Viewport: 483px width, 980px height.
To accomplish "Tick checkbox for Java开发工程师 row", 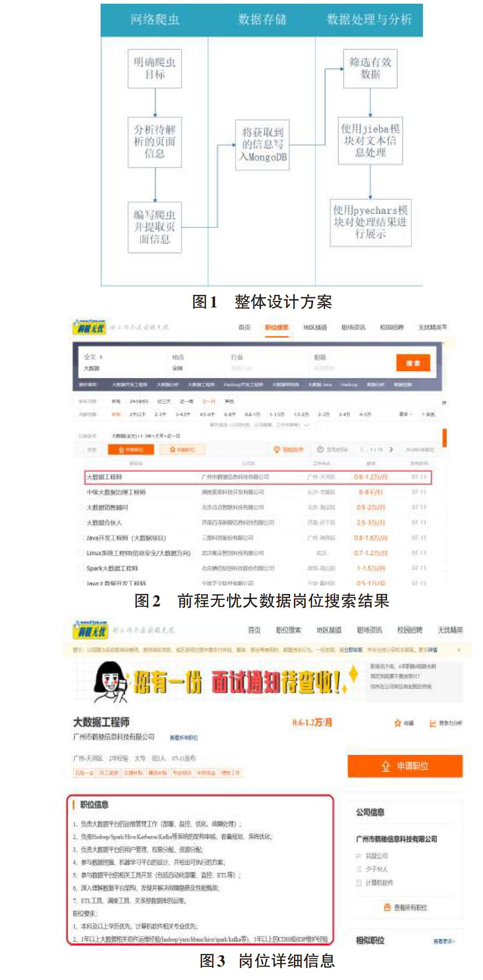I will pos(80,538).
